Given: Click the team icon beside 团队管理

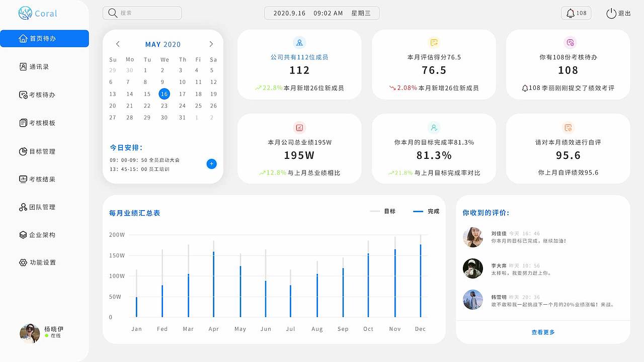Looking at the screenshot, I should tap(23, 207).
